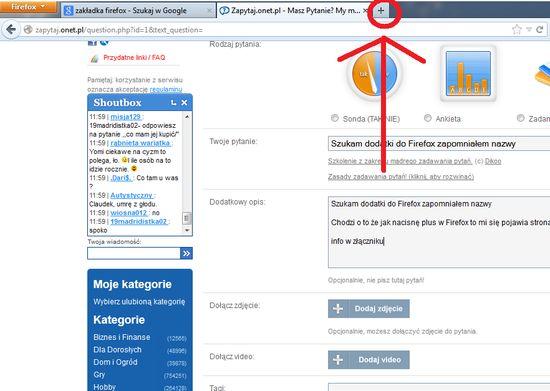Viewport: 550px width, 391px height.
Task: Click the Sonda pie chart icon
Action: pos(374,74)
